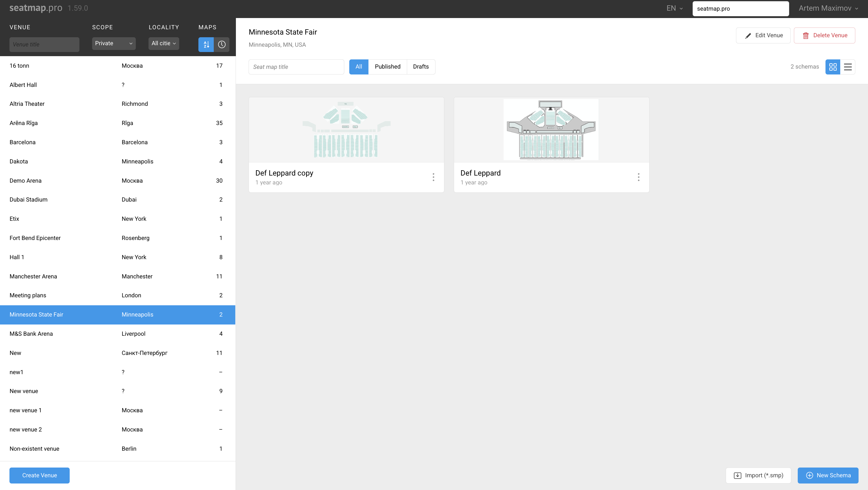Open the Def Leppard seat map thumbnail
This screenshot has width=868, height=490.
click(551, 130)
